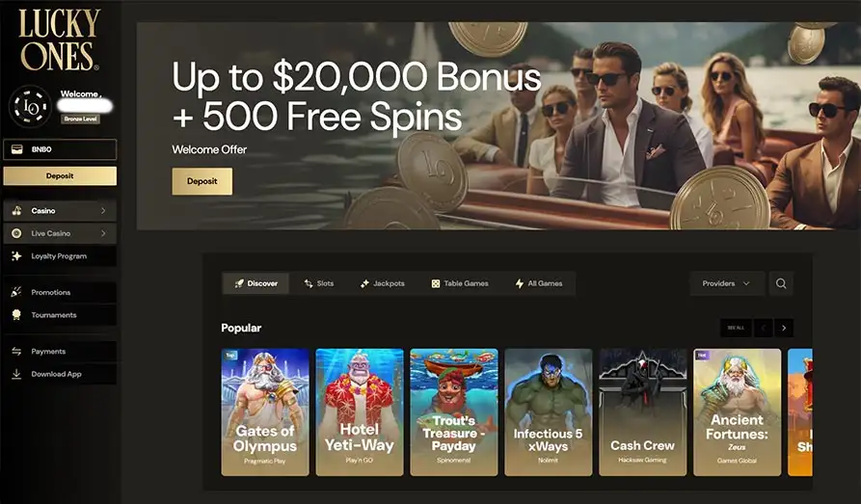Expand the Casino sidebar menu chevron
Viewport: 861px width, 504px height.
click(x=102, y=211)
